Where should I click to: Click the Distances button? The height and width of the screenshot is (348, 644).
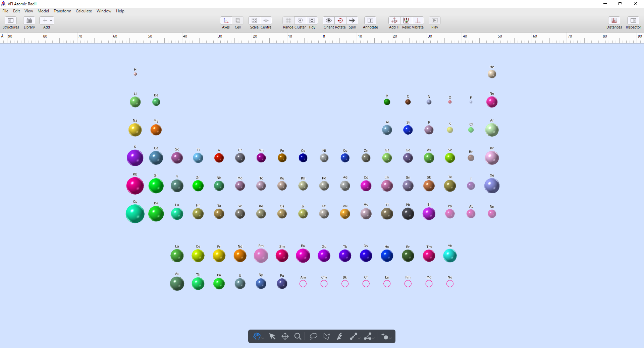click(614, 21)
